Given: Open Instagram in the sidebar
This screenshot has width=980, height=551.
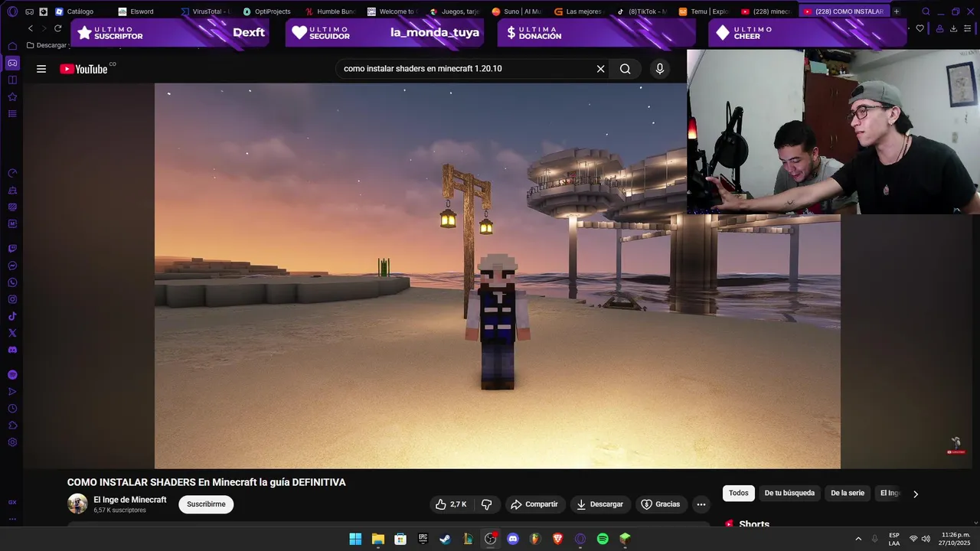Looking at the screenshot, I should (12, 299).
